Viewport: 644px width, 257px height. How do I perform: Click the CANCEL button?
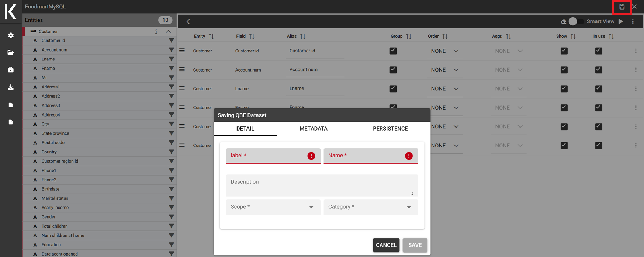(386, 245)
